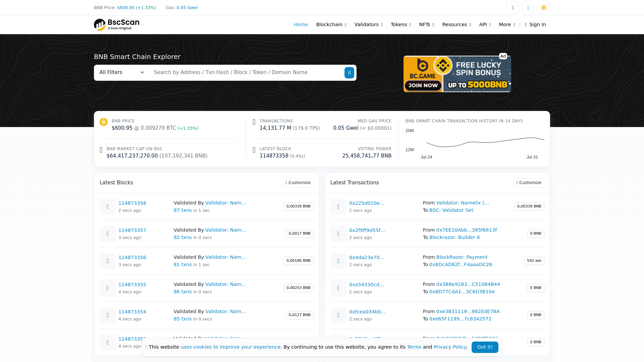Open block number 114873357

pos(132,230)
